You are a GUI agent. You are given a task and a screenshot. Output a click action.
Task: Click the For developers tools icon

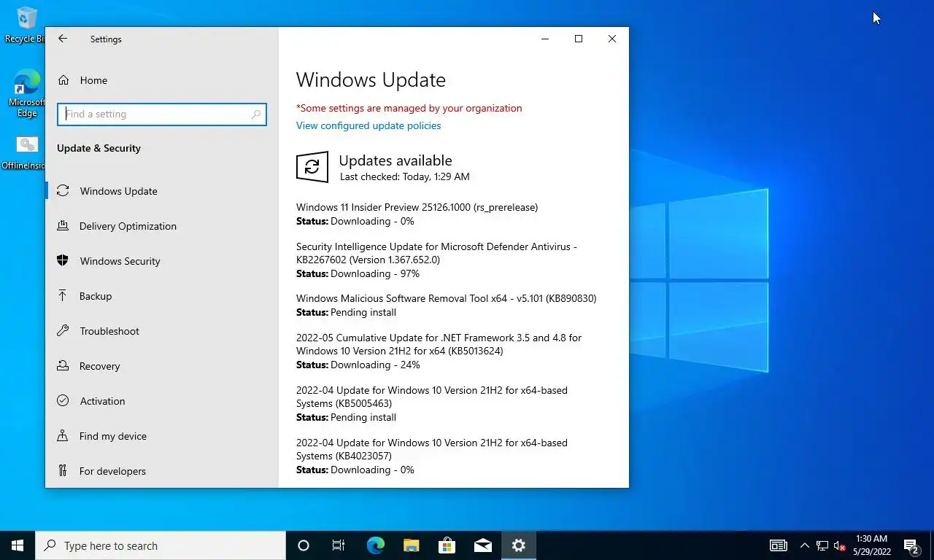tap(63, 471)
